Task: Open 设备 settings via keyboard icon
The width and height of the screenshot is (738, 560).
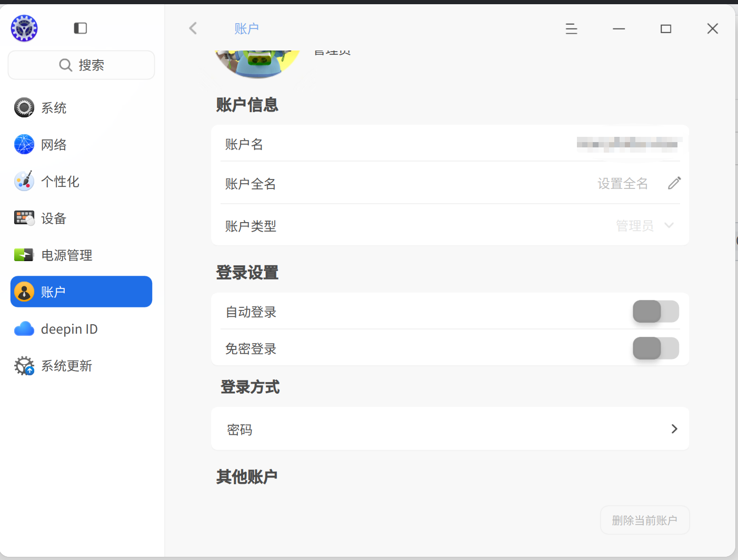Action: (24, 218)
